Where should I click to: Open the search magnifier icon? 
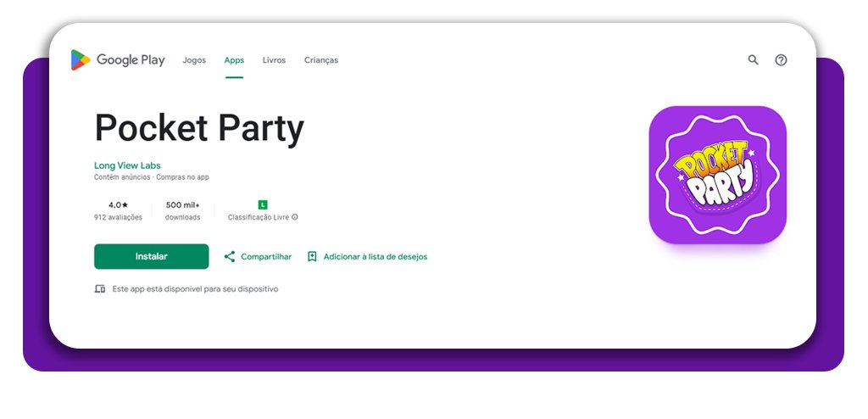753,60
